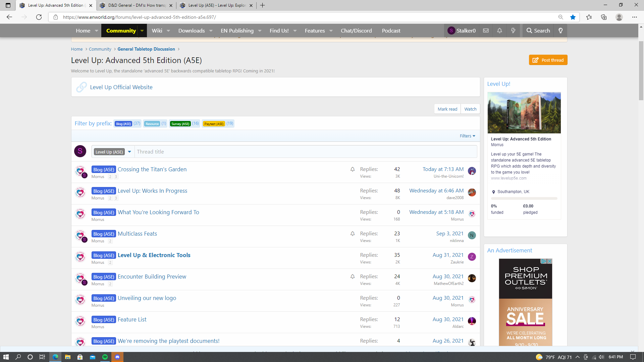Click the lightning bolt What's New icon

(x=513, y=31)
